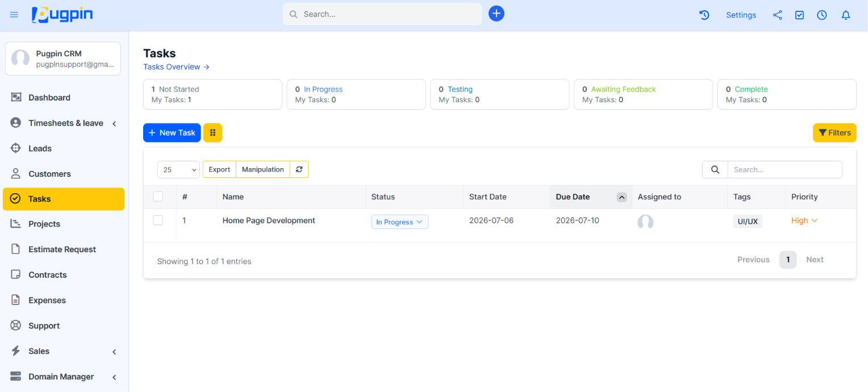Click the blue plus quick-create button
This screenshot has height=392, width=868.
(x=496, y=14)
